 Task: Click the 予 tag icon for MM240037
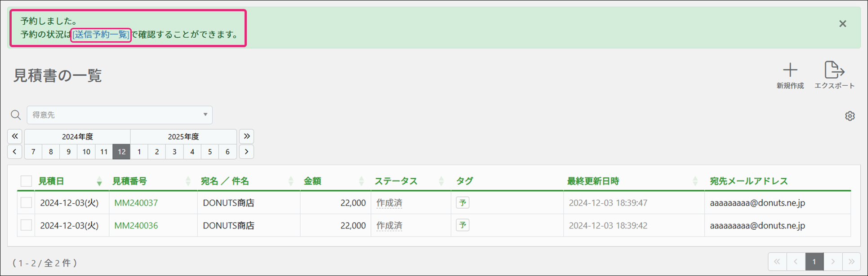(463, 203)
